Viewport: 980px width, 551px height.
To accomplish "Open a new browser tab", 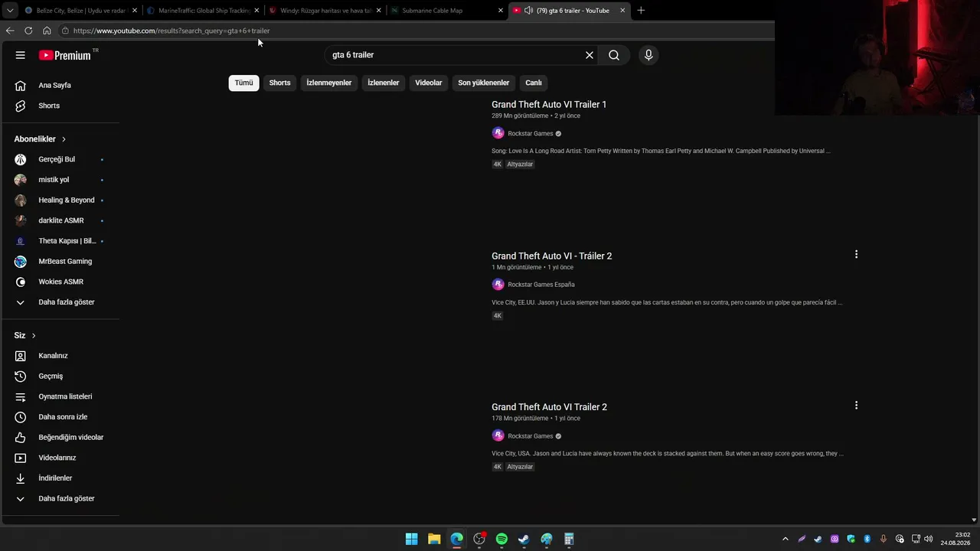I will coord(641,11).
